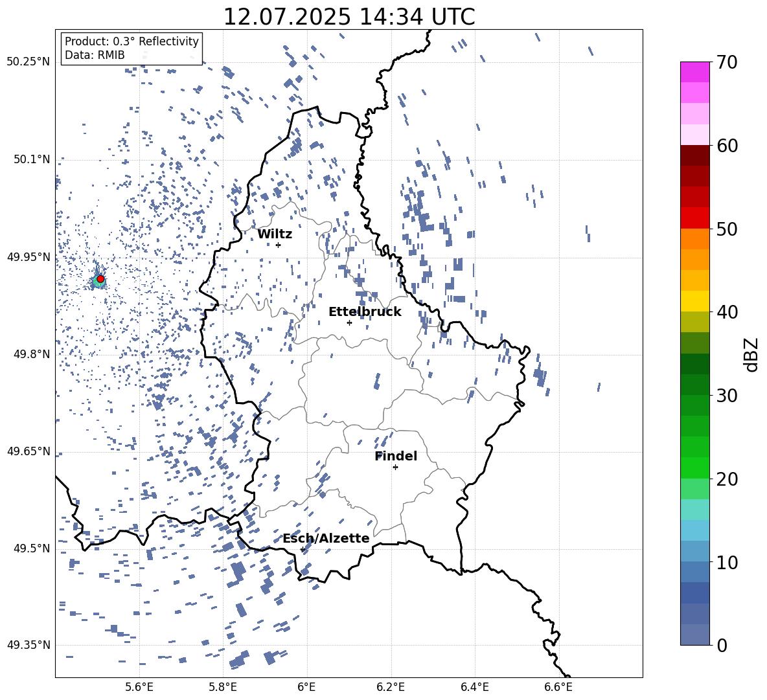Click the title "12.07.2025 14:34 UTC"

[349, 16]
